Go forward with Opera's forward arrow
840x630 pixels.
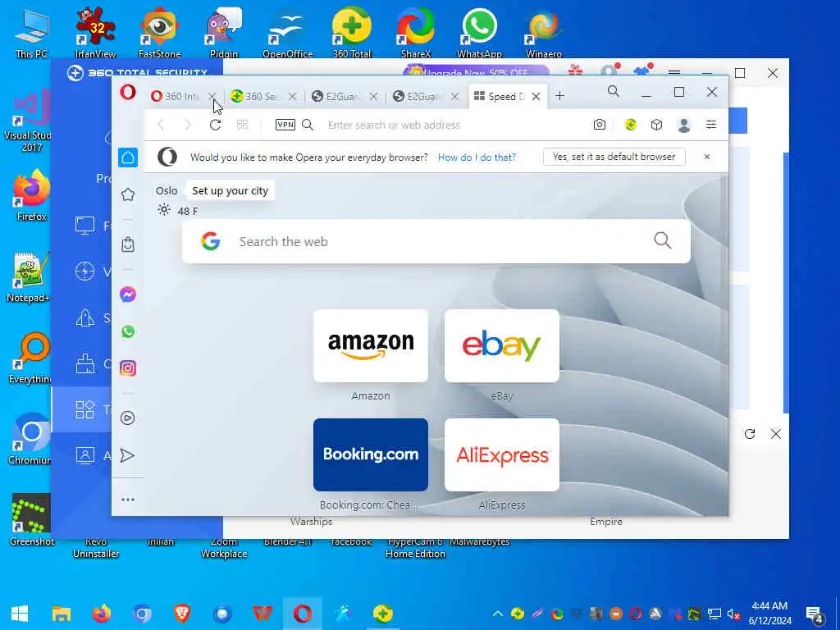(x=188, y=125)
